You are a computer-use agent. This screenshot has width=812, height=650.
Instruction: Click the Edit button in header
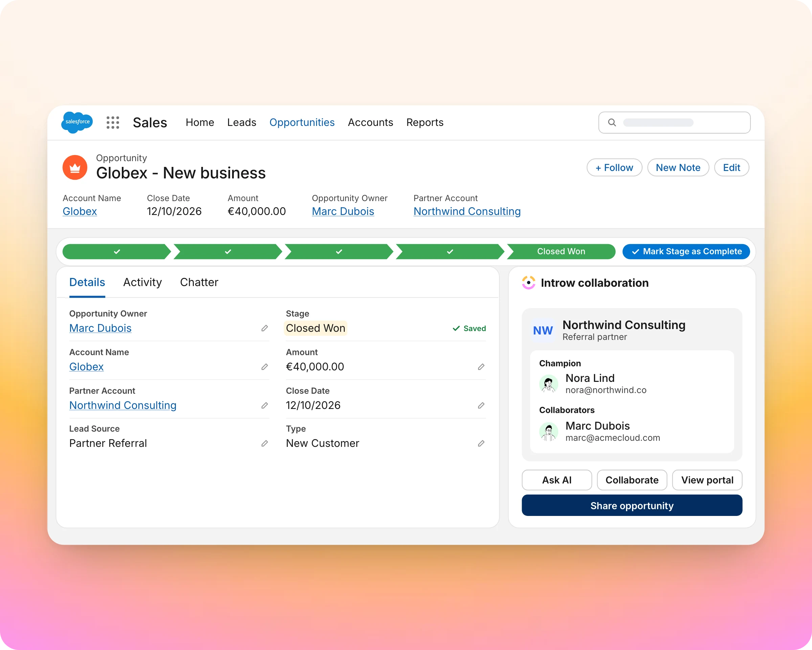(731, 167)
